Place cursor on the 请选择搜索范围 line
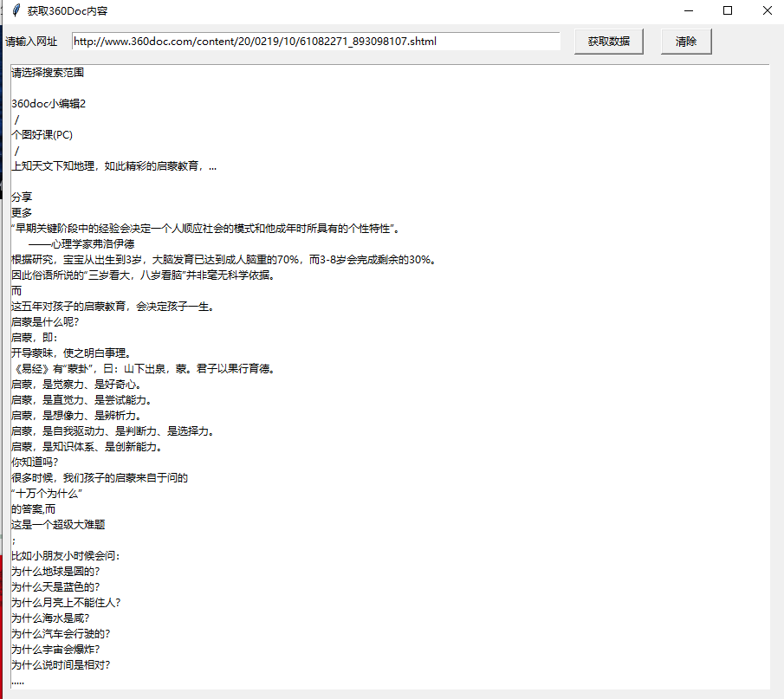This screenshot has height=699, width=784. (x=49, y=72)
